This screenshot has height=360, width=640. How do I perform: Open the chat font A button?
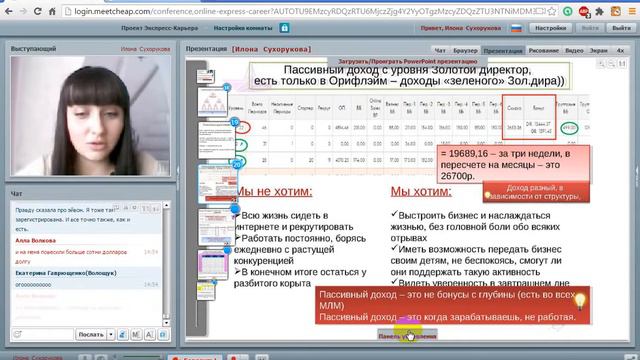pos(149,335)
